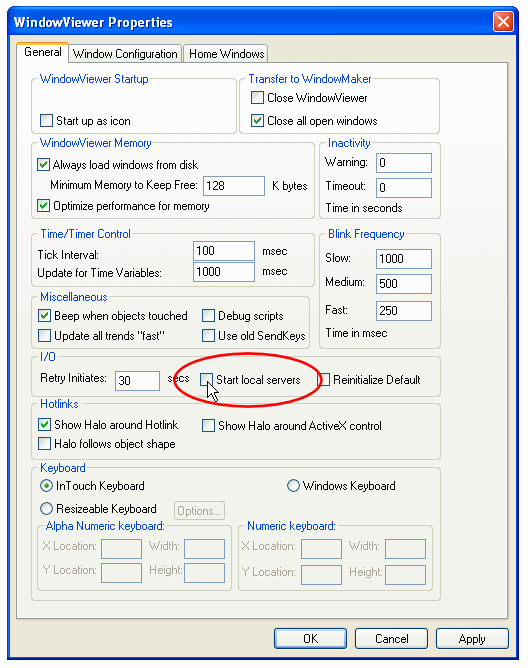Uncheck Show Halo around Hotlink
The image size is (528, 668).
point(44,425)
